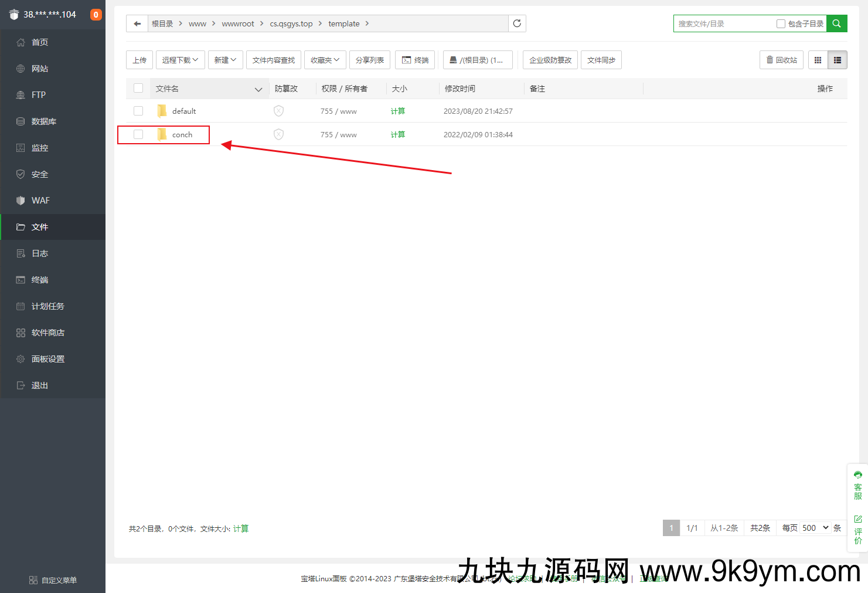
Task: Expand the remote download dropdown
Action: click(180, 60)
